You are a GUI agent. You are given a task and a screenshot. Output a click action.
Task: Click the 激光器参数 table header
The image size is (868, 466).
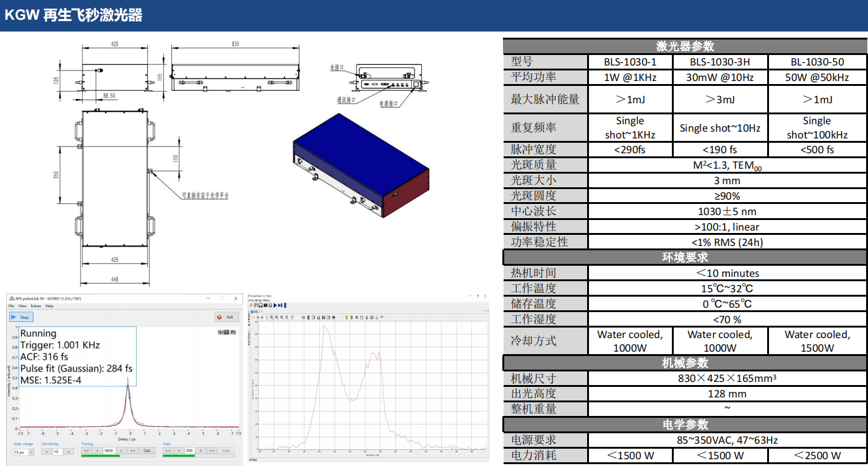pyautogui.click(x=685, y=46)
